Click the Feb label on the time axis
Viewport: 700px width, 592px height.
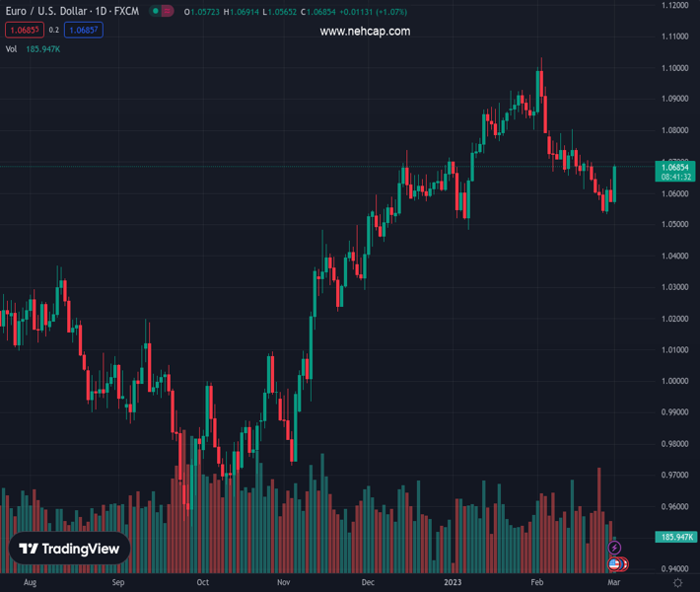[x=537, y=583]
